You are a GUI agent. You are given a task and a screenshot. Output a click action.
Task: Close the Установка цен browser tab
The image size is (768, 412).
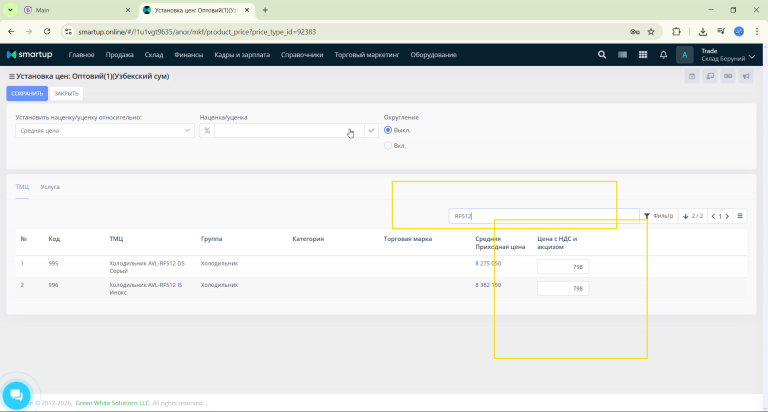tap(247, 10)
